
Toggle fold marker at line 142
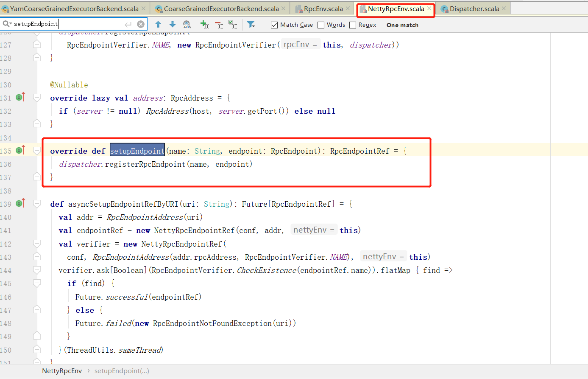(37, 244)
